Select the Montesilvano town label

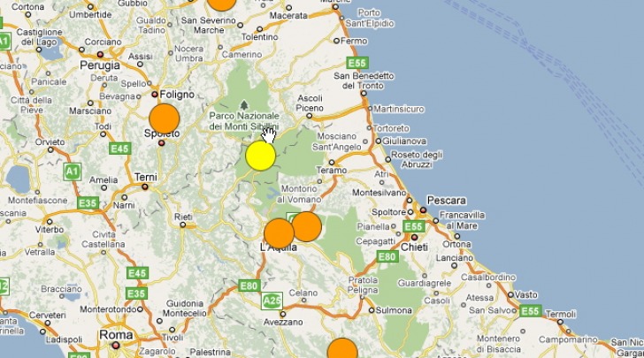(379, 192)
